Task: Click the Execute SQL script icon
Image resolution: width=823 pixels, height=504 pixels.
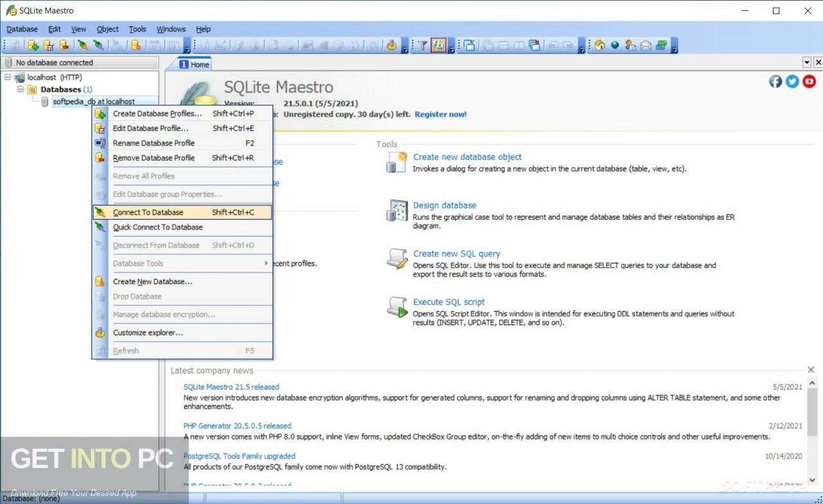Action: (x=397, y=307)
